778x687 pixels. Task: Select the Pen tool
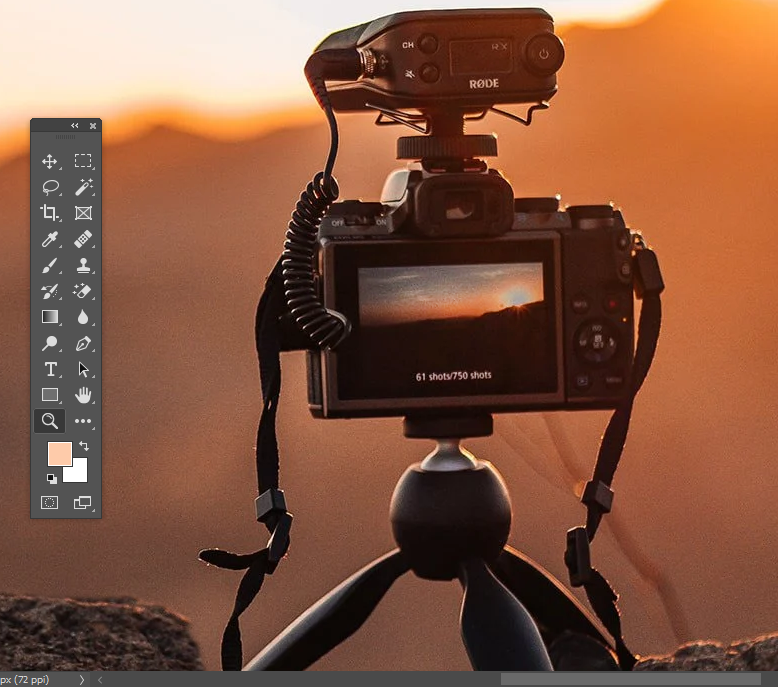pyautogui.click(x=83, y=343)
